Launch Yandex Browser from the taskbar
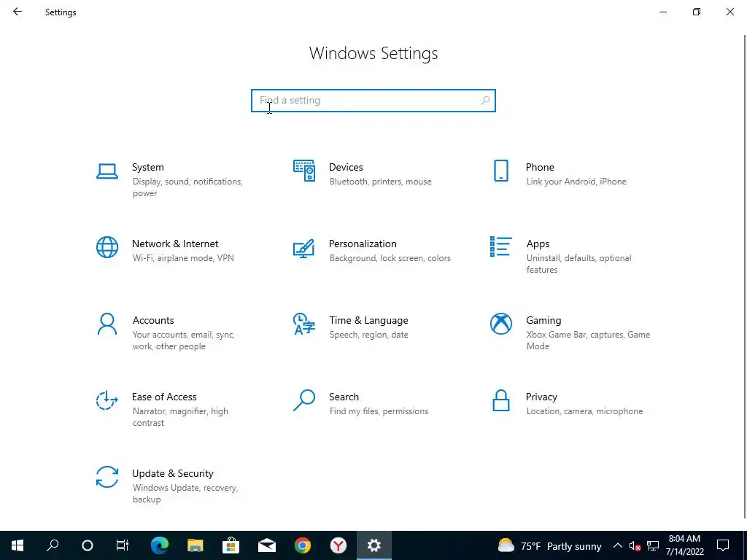 (338, 545)
